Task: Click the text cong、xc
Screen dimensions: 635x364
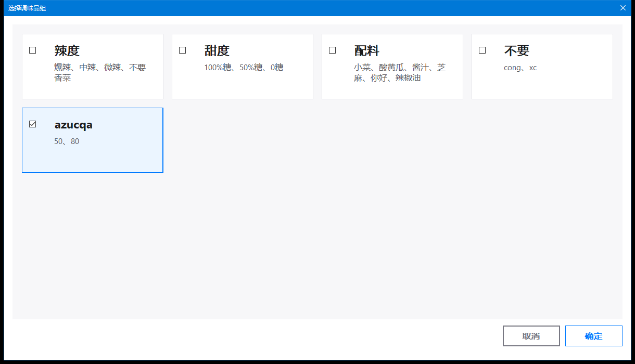Action: pos(520,68)
